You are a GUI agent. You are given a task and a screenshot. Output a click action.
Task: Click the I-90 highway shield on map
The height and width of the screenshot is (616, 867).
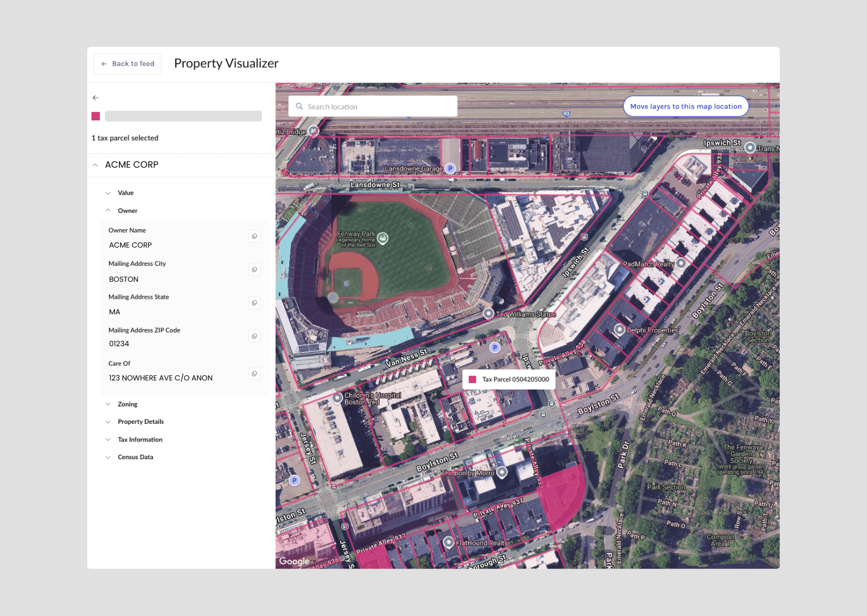566,114
